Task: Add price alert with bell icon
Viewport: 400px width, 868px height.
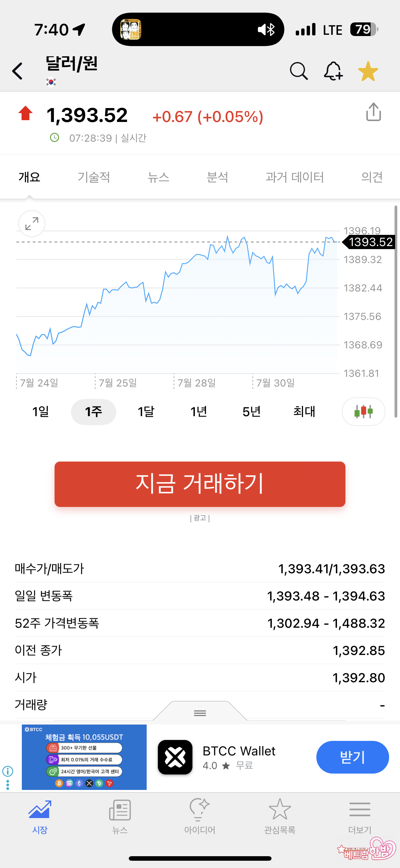Action: [333, 71]
